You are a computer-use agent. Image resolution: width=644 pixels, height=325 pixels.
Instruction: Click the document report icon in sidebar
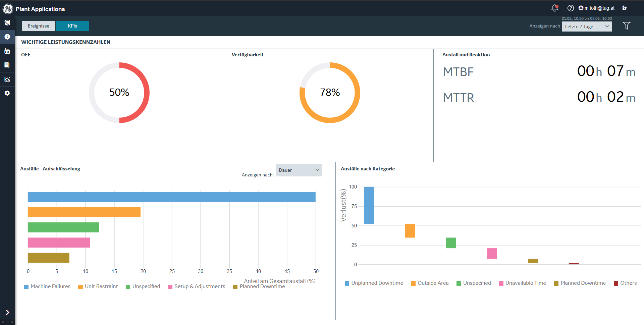click(x=7, y=65)
